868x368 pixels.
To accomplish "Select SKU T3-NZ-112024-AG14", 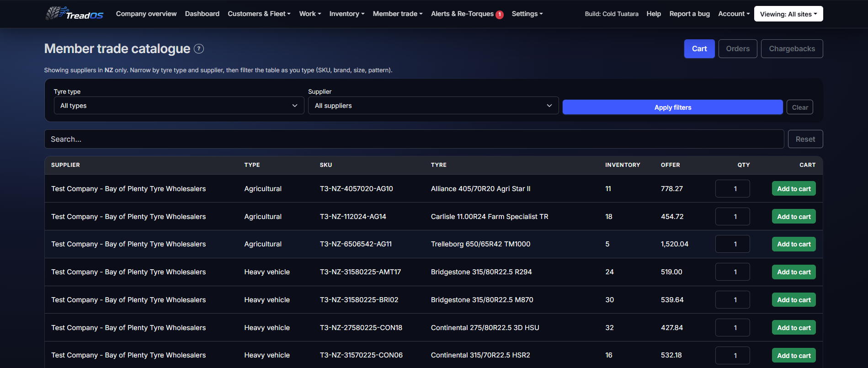I will pos(353,217).
